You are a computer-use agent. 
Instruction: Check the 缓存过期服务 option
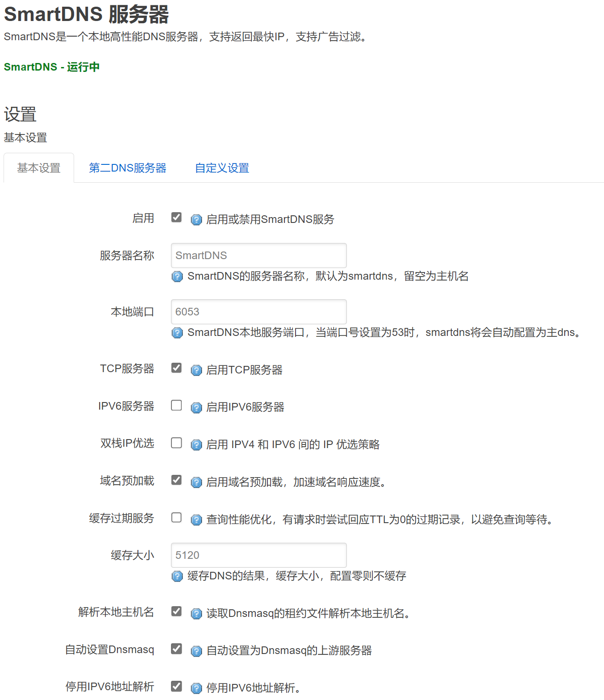click(177, 517)
